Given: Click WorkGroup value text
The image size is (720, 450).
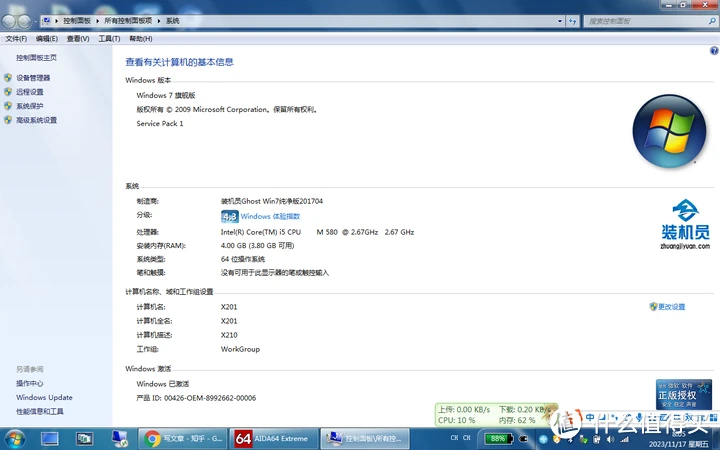Looking at the screenshot, I should click(240, 349).
